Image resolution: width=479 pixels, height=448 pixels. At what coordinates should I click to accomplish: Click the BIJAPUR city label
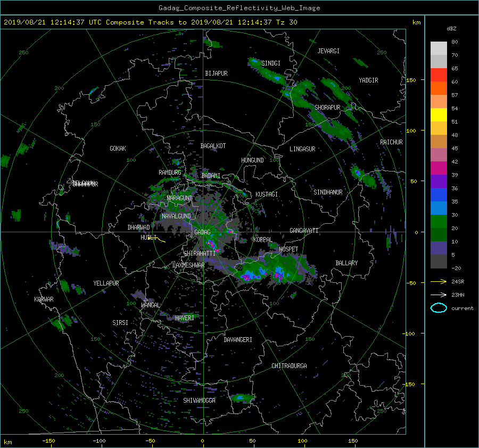point(216,74)
